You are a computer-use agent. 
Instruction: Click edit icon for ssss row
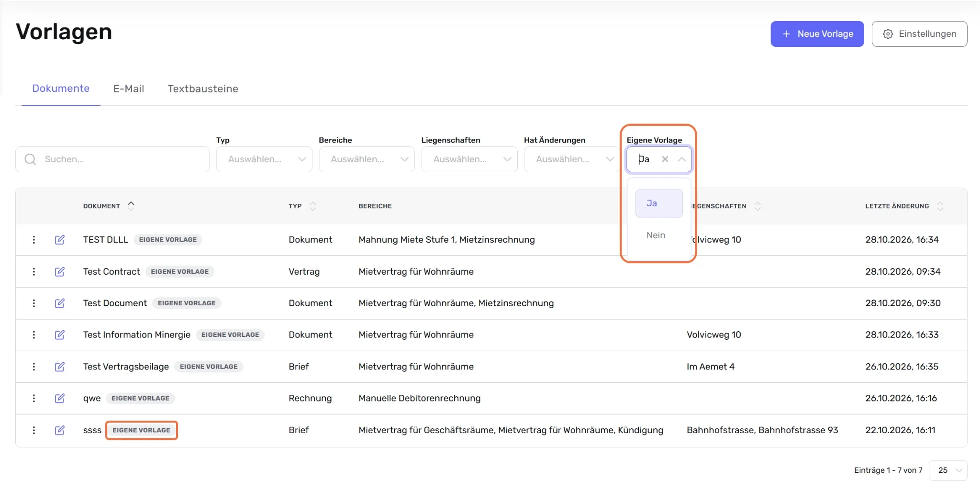[x=60, y=430]
